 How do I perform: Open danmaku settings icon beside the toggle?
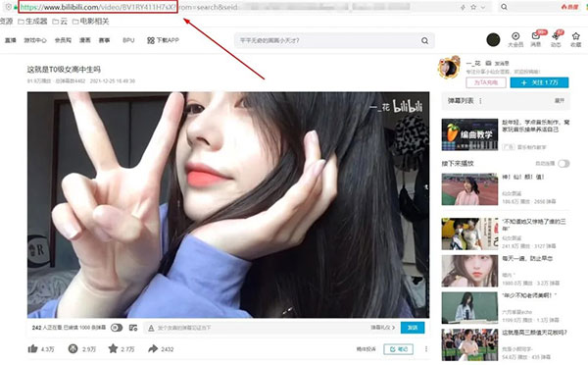[x=133, y=328]
